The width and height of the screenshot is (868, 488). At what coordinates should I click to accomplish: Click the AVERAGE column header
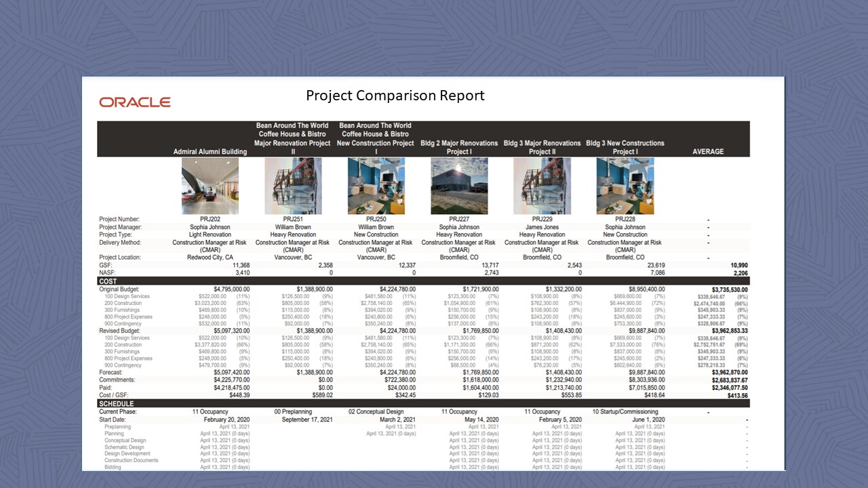click(708, 152)
